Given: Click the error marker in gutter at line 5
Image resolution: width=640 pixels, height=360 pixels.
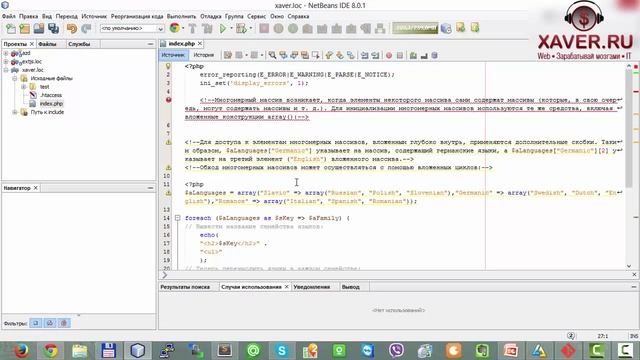Looking at the screenshot, I should (x=168, y=100).
